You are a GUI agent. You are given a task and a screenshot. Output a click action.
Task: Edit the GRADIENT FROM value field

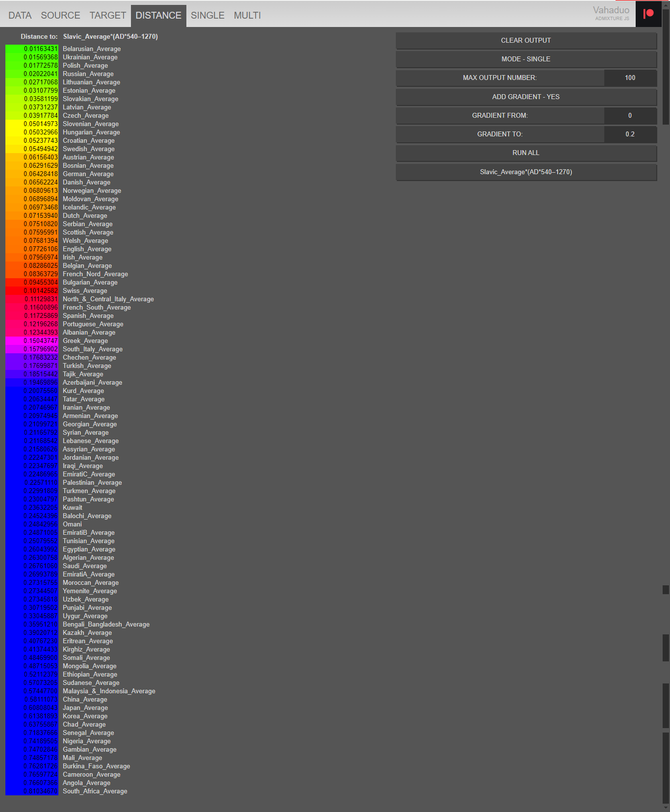[630, 116]
